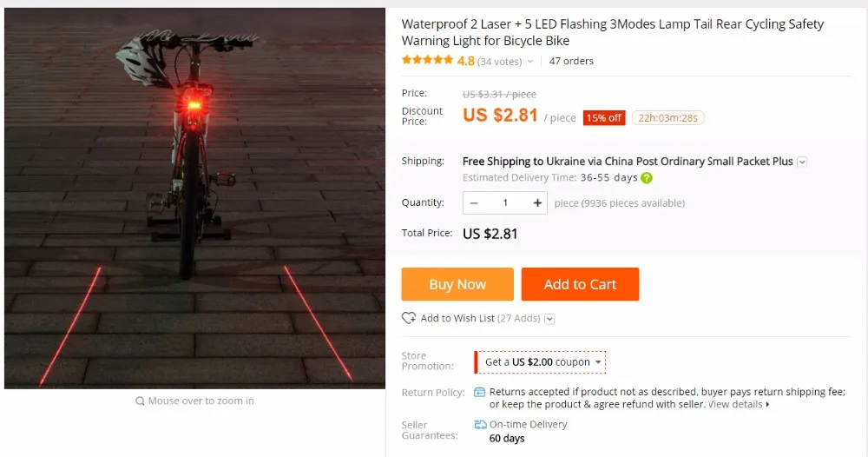
Task: Click the Add to Cart button
Action: coord(580,284)
